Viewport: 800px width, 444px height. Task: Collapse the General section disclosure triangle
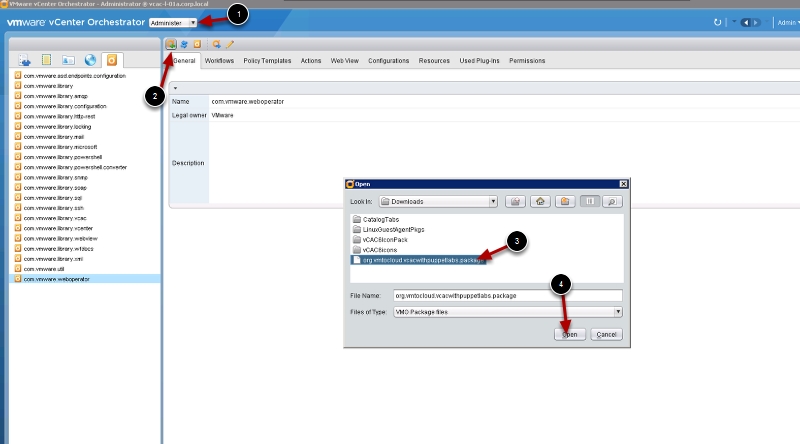click(x=175, y=88)
